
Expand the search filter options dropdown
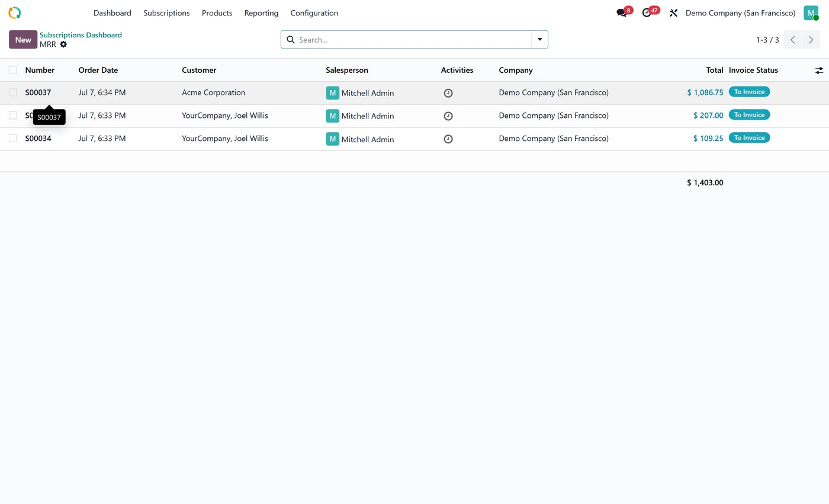click(539, 40)
